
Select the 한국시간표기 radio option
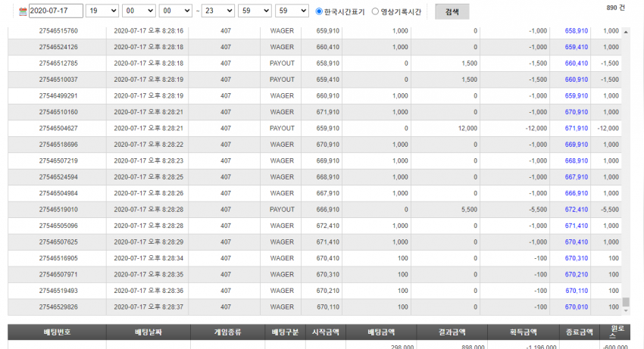319,11
